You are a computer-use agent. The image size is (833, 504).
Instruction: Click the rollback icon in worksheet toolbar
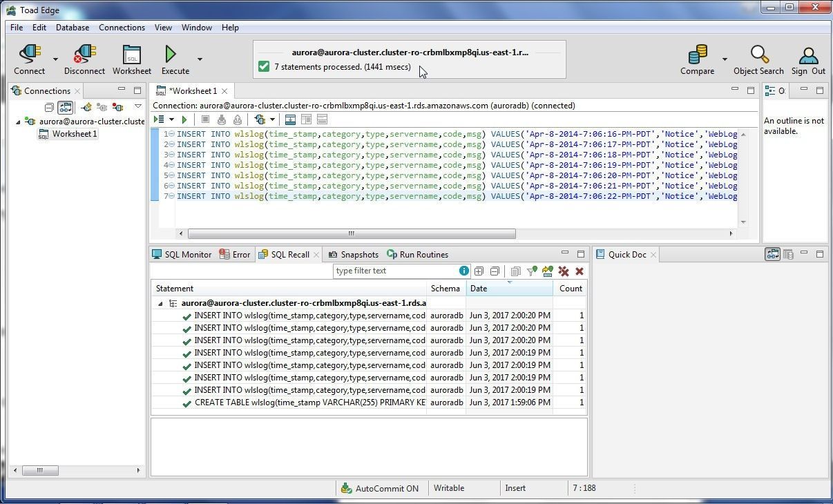tap(238, 119)
